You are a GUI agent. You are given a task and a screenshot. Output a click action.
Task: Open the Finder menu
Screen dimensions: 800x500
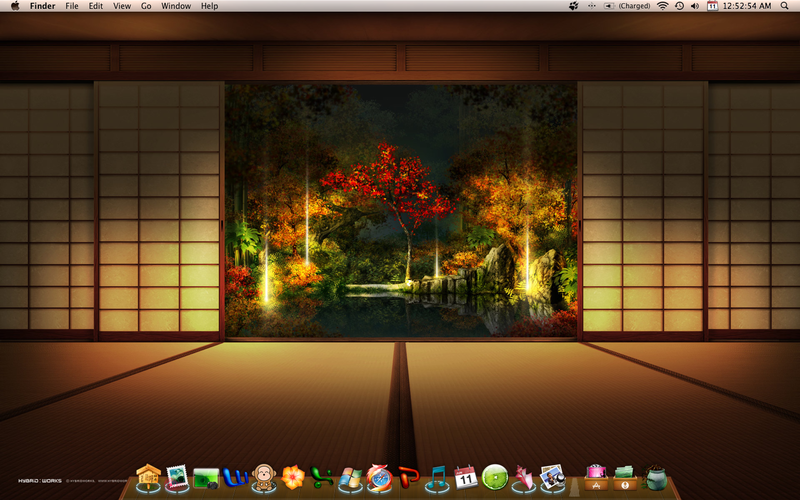click(42, 6)
